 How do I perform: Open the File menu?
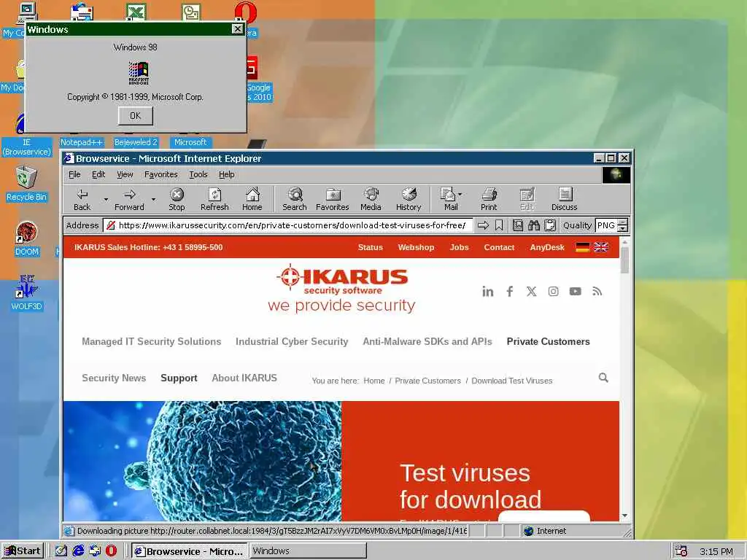[74, 174]
